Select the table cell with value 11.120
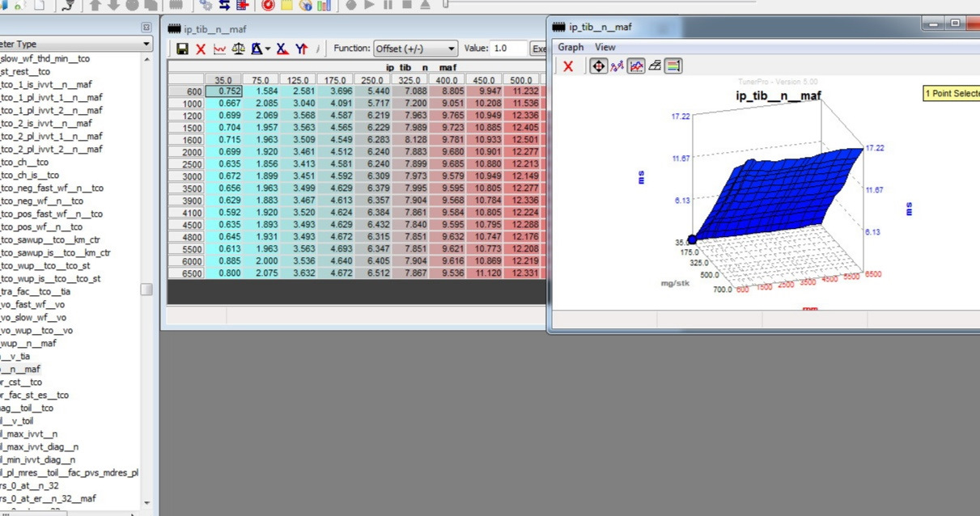Image resolution: width=980 pixels, height=516 pixels. (x=485, y=273)
